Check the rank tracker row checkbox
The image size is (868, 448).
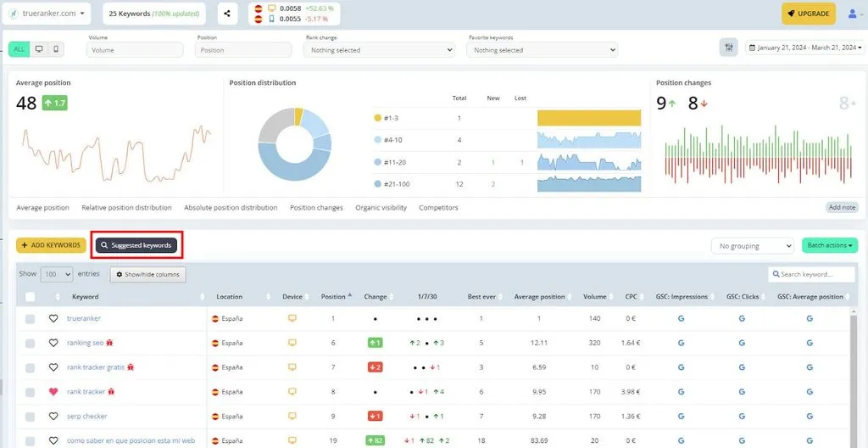31,392
